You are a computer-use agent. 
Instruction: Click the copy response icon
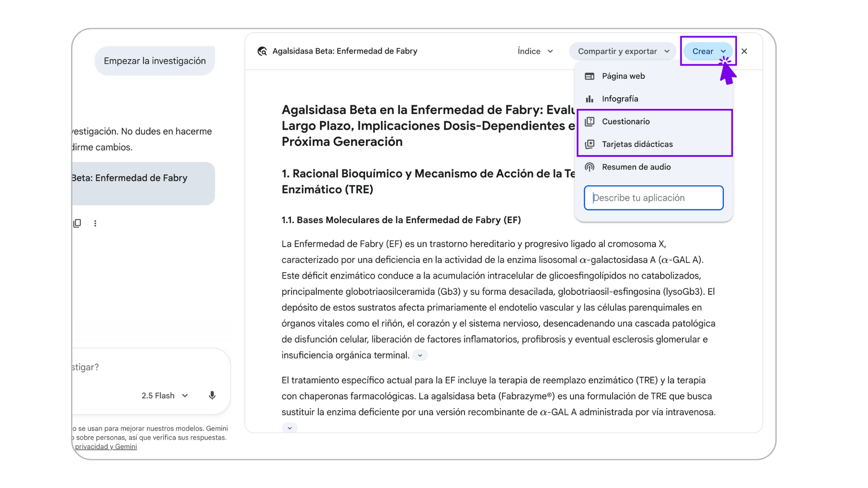[x=77, y=223]
